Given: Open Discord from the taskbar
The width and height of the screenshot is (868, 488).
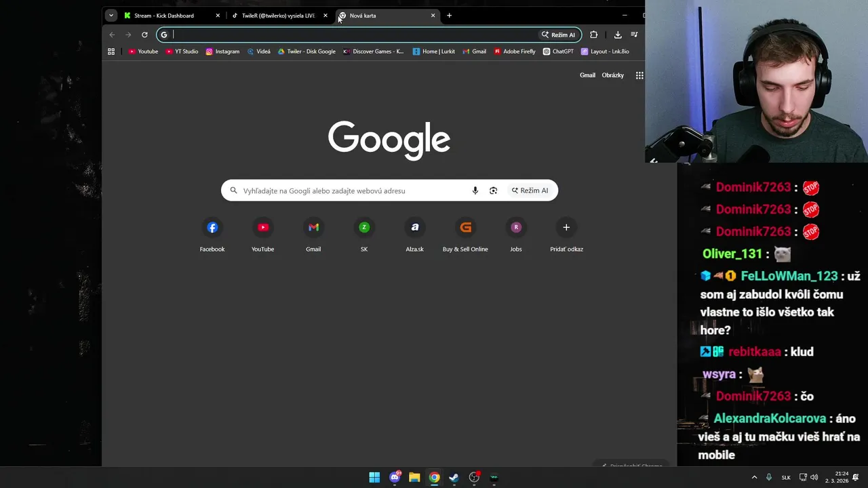Looking at the screenshot, I should point(395,477).
